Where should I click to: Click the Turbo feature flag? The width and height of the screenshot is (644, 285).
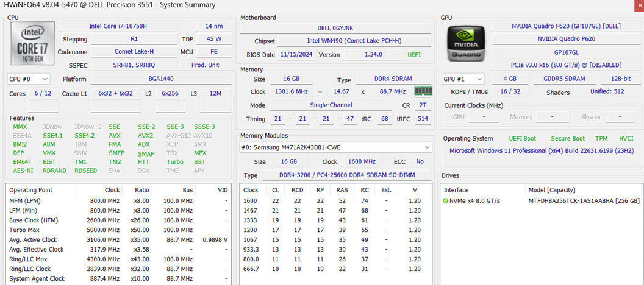tap(175, 162)
